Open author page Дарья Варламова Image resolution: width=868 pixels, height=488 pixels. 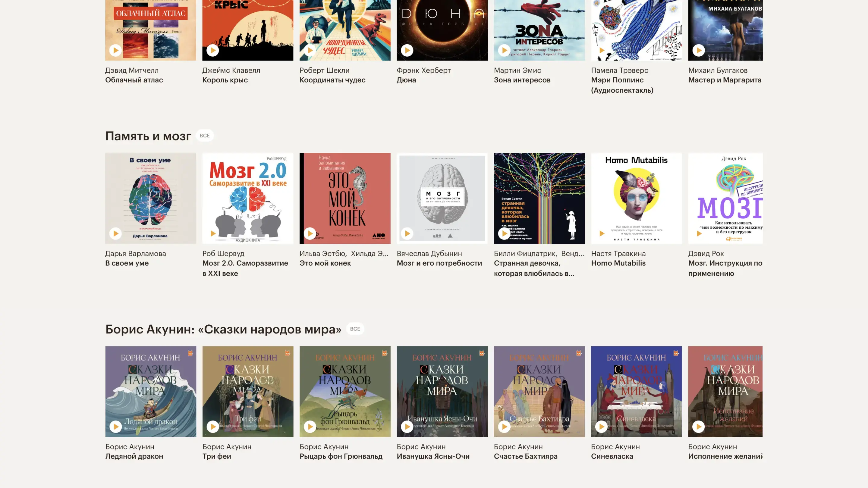click(x=135, y=253)
